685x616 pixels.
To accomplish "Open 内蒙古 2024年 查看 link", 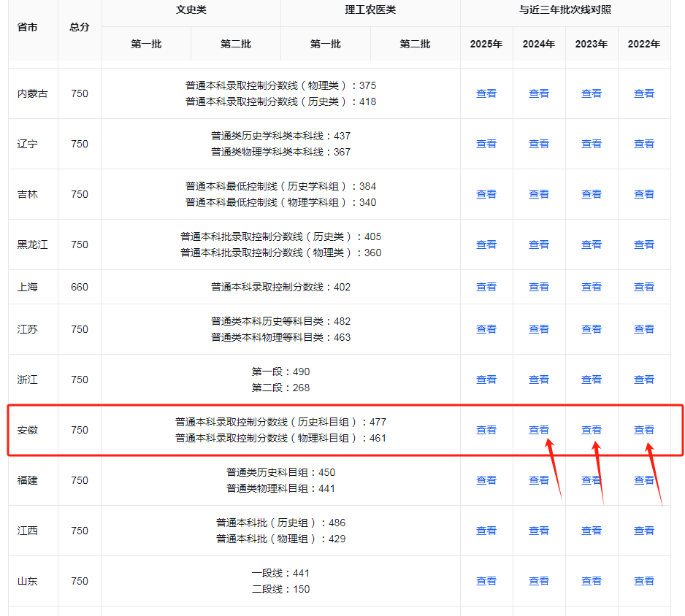I will coord(539,93).
